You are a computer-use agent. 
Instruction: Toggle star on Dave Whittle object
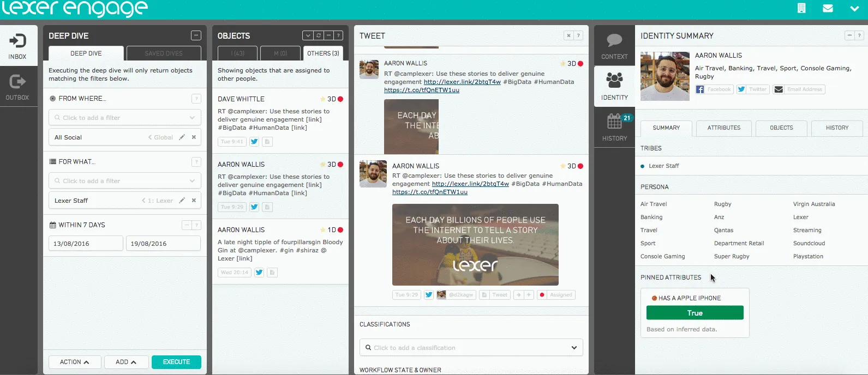pos(323,99)
